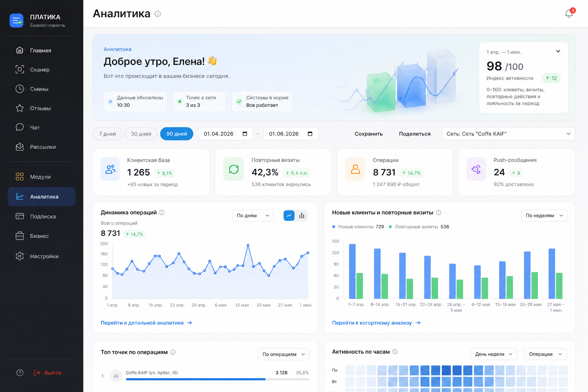Click info icon next to Аналитика title
588x392 pixels.
158,14
